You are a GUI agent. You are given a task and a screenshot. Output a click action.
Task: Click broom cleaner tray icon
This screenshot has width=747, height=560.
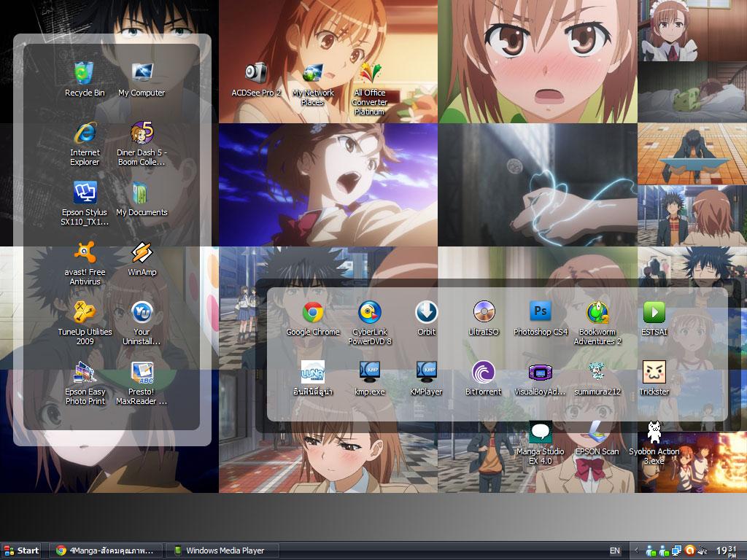[x=703, y=551]
